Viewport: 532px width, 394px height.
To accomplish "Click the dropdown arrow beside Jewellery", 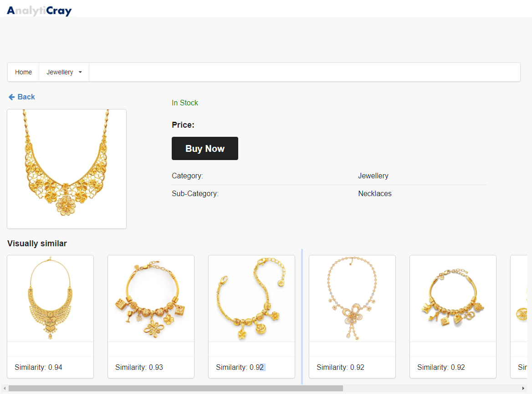I will click(80, 72).
